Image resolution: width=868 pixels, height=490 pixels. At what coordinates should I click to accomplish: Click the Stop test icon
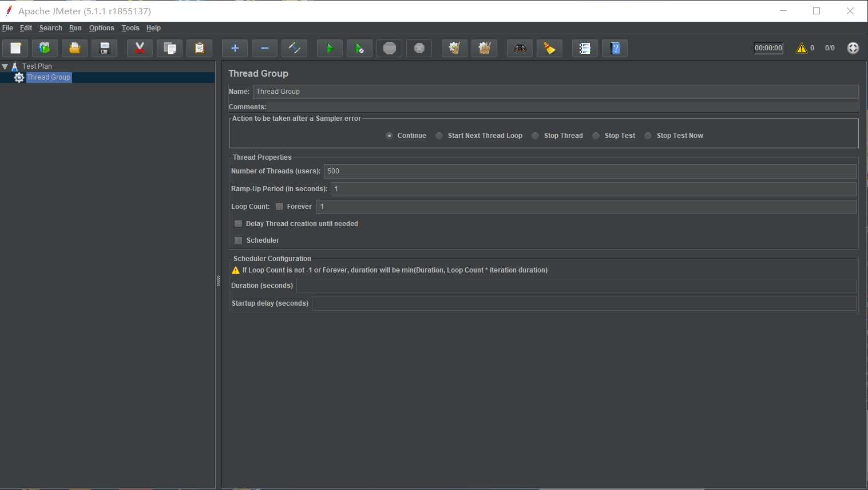(390, 48)
